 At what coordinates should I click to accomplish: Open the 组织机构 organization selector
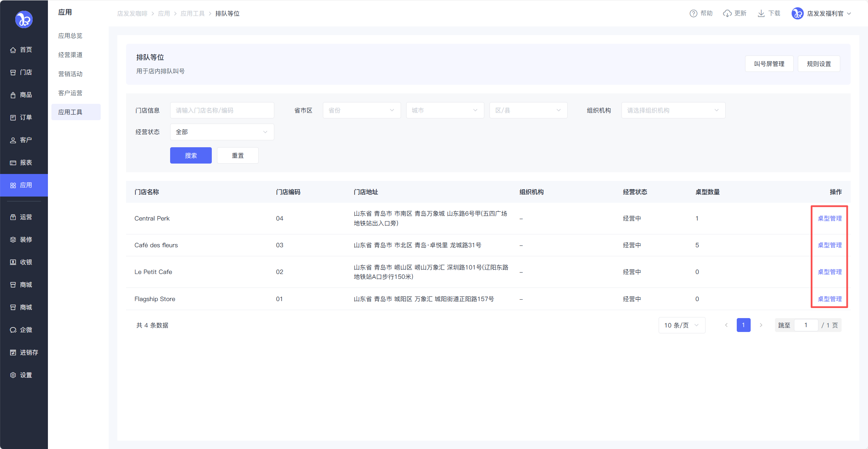coord(673,110)
